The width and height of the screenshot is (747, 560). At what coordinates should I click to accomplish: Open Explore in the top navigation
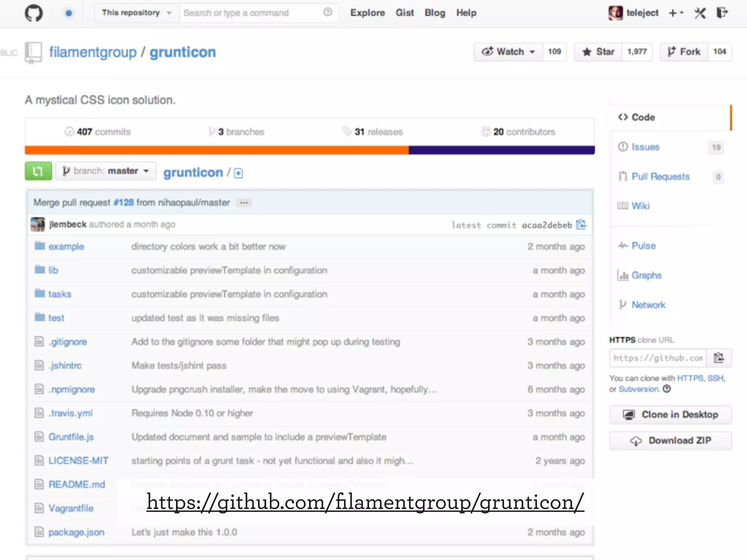tap(367, 13)
